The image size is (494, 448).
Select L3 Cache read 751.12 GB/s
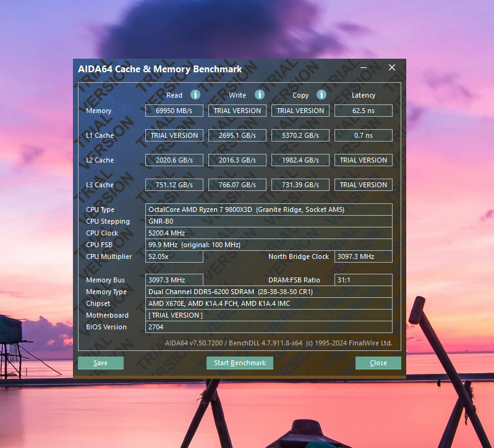click(x=174, y=185)
